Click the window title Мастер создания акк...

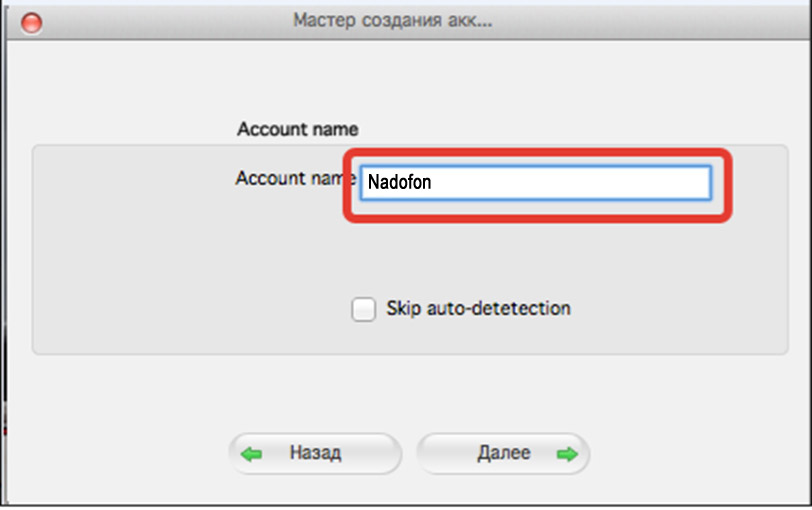click(393, 21)
